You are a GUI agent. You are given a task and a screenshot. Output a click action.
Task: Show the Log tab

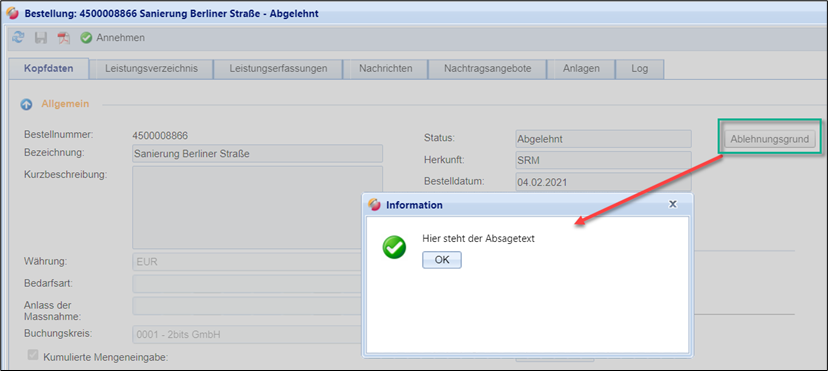click(639, 69)
